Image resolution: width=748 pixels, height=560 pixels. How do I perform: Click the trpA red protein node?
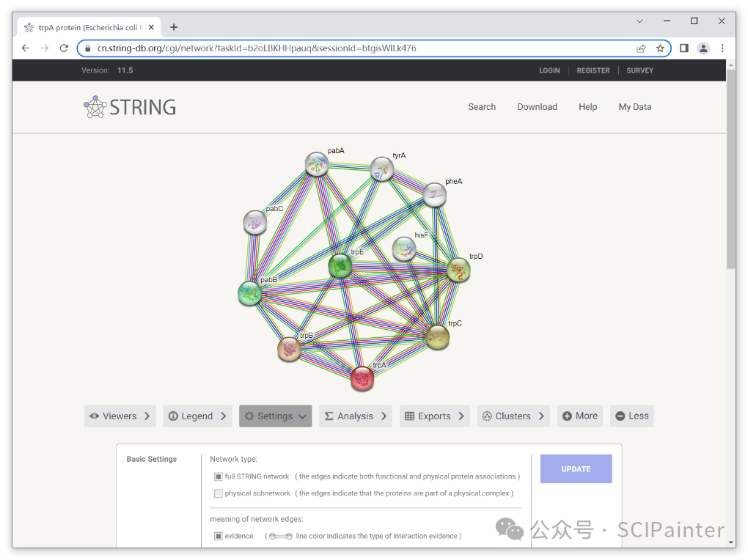(362, 378)
